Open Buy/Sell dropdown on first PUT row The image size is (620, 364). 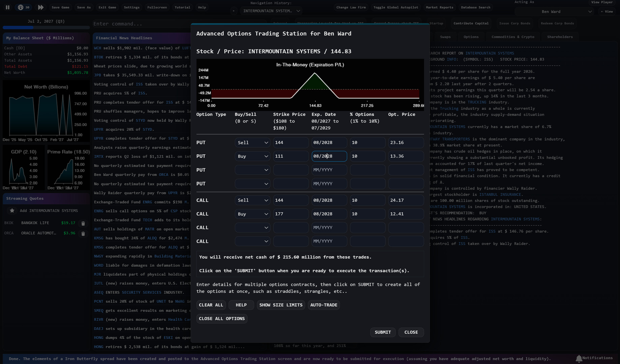tap(252, 143)
